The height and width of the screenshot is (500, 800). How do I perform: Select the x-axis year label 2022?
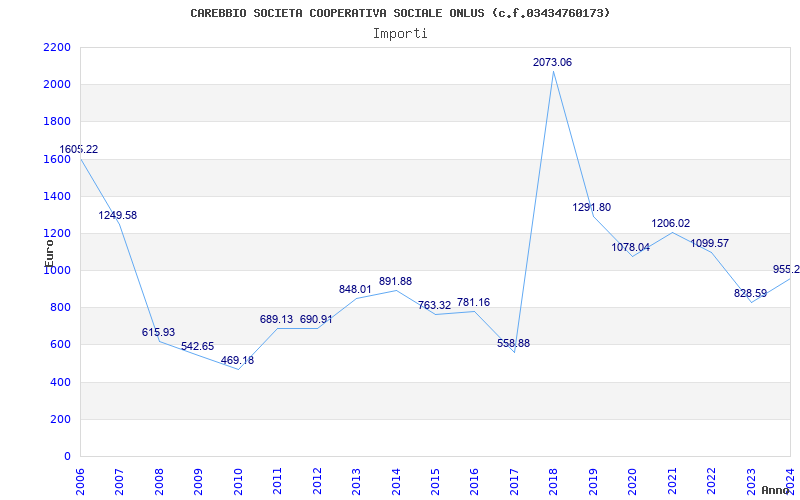[711, 481]
